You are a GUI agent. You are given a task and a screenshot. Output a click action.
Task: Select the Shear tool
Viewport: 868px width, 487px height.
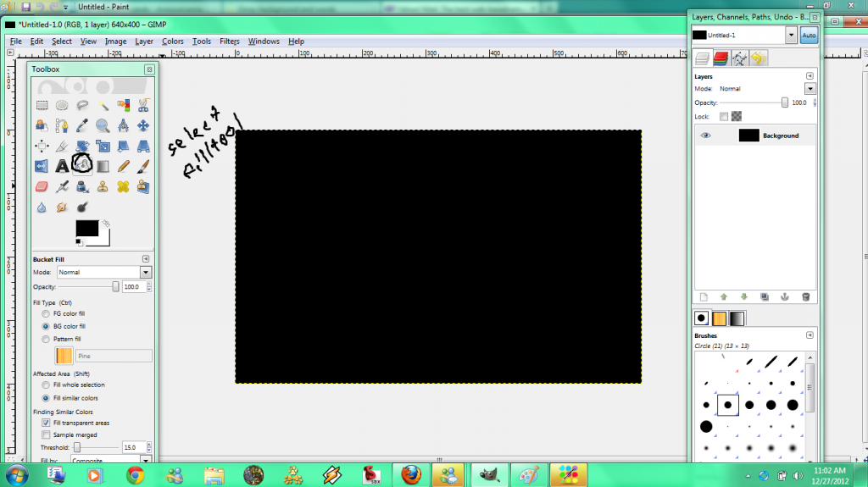(x=123, y=146)
